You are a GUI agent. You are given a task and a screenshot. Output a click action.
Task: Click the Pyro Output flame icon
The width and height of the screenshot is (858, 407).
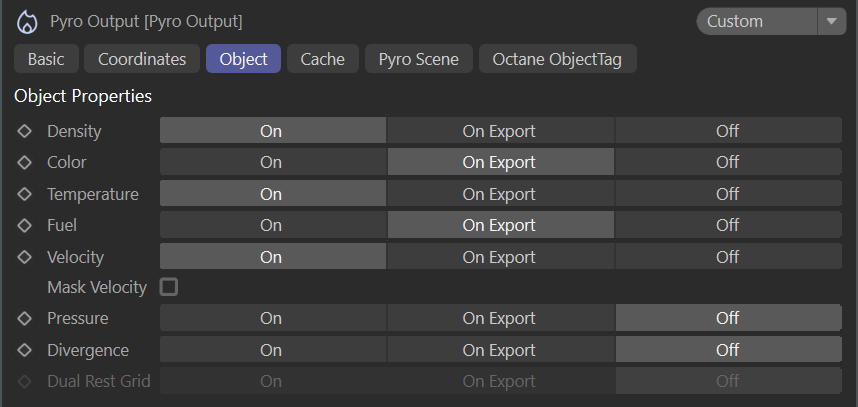tap(28, 21)
